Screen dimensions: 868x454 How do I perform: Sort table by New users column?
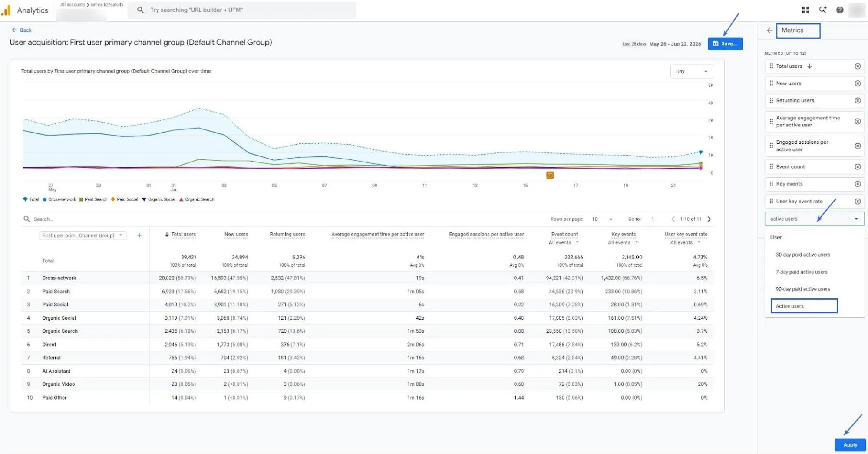(236, 235)
